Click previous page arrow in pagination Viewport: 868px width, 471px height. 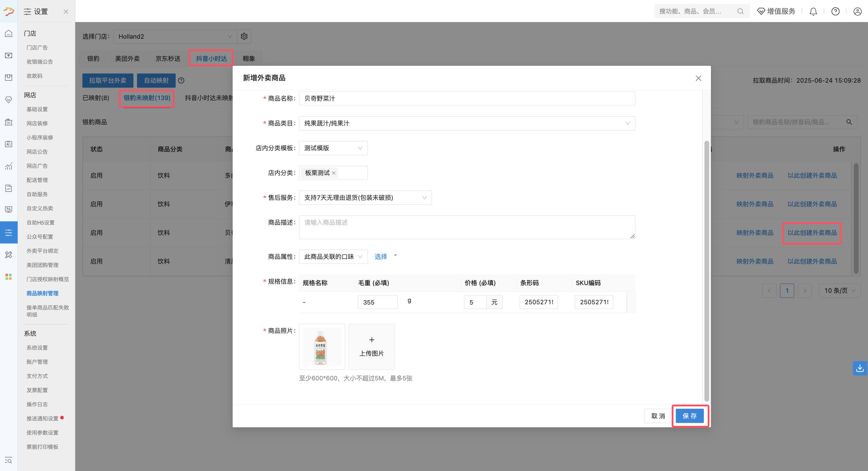(769, 290)
